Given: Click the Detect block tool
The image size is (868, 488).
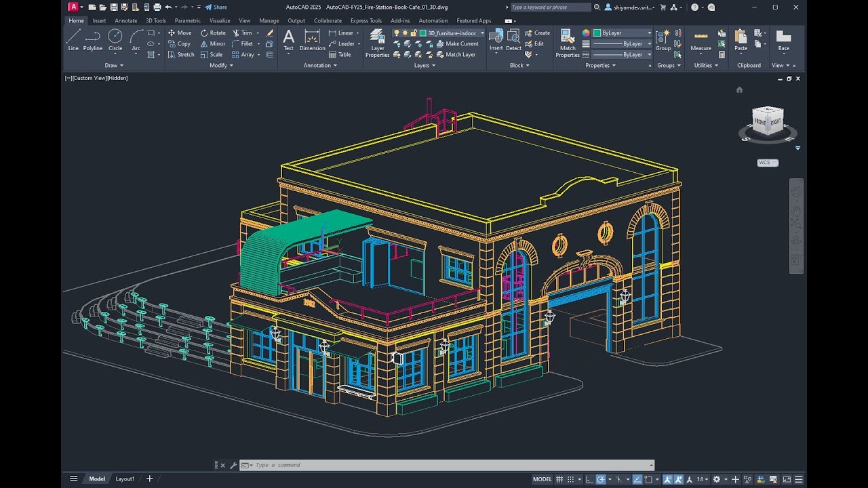Looking at the screenshot, I should click(x=513, y=41).
